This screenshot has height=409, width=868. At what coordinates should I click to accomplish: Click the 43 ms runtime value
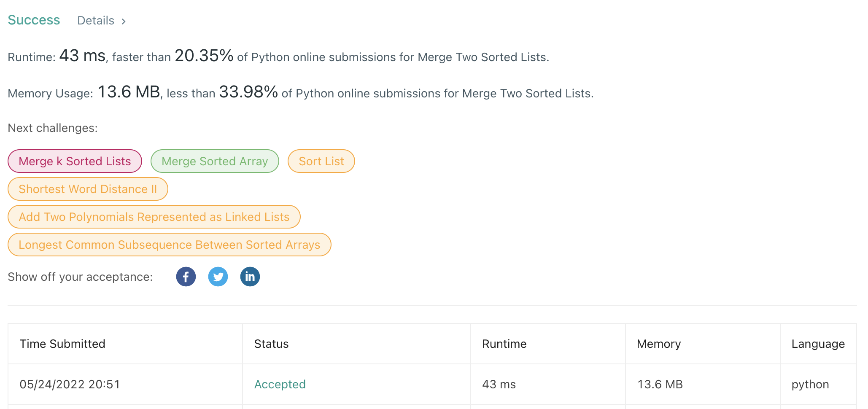[498, 384]
